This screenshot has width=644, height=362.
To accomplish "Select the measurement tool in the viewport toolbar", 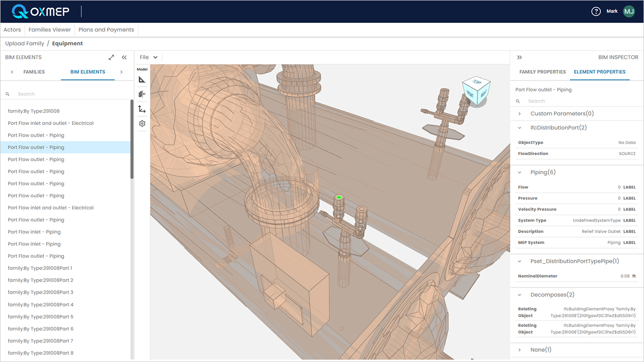I will [142, 79].
